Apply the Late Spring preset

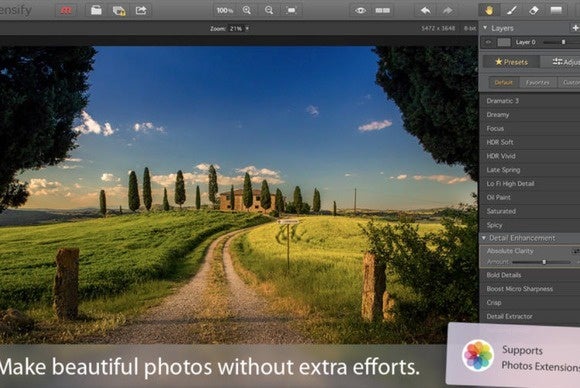[530, 170]
